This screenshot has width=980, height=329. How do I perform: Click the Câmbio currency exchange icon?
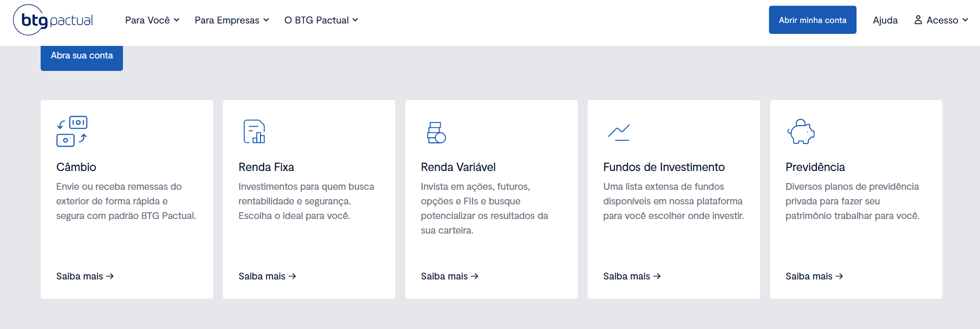72,131
